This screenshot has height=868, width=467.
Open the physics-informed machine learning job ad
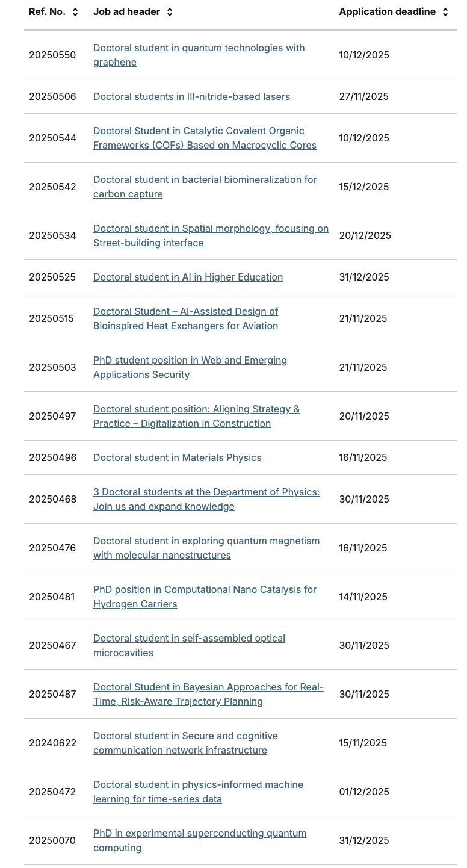pos(198,792)
